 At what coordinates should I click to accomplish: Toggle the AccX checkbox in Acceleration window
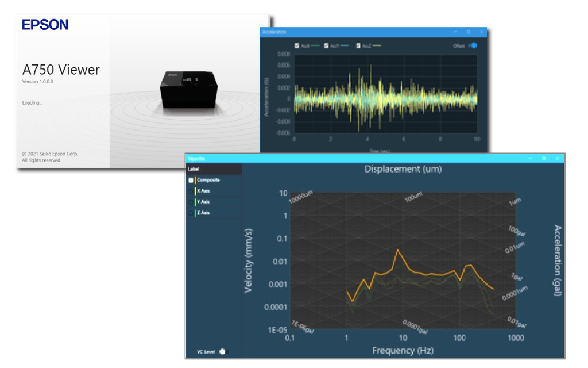(x=297, y=46)
